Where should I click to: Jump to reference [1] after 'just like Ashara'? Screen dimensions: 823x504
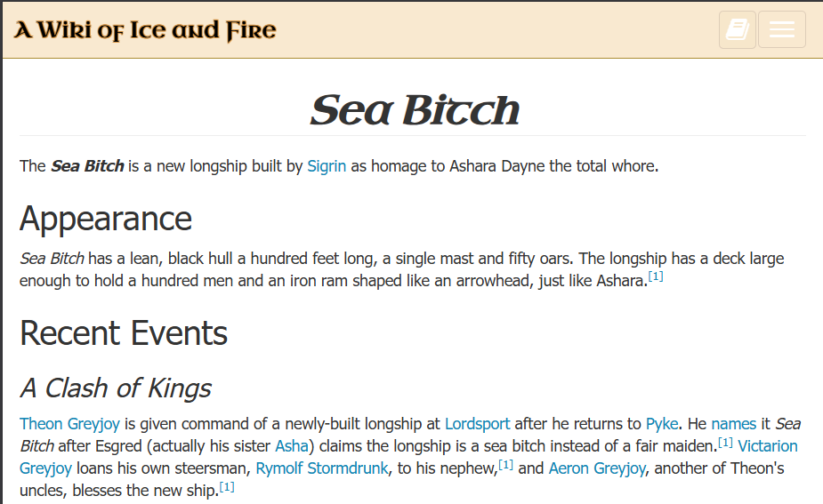pyautogui.click(x=656, y=276)
